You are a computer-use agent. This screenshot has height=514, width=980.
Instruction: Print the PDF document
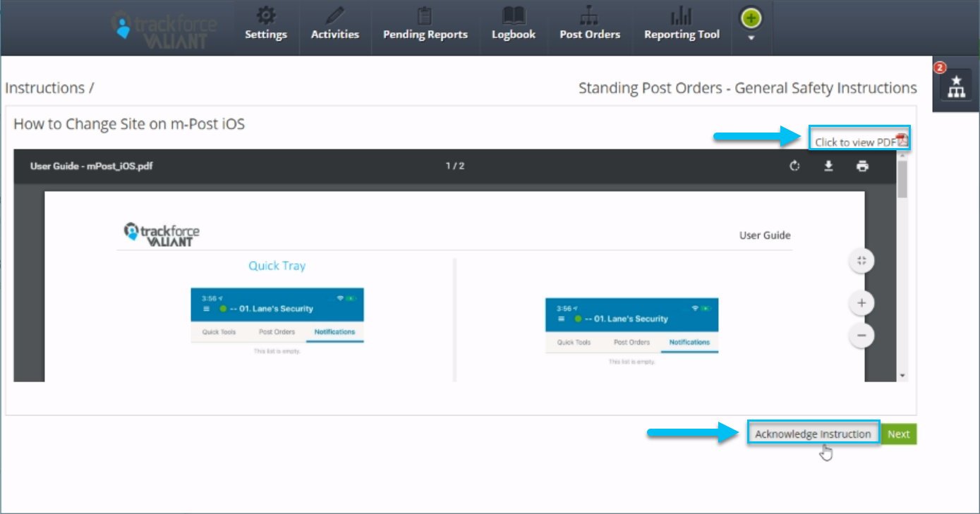(862, 166)
